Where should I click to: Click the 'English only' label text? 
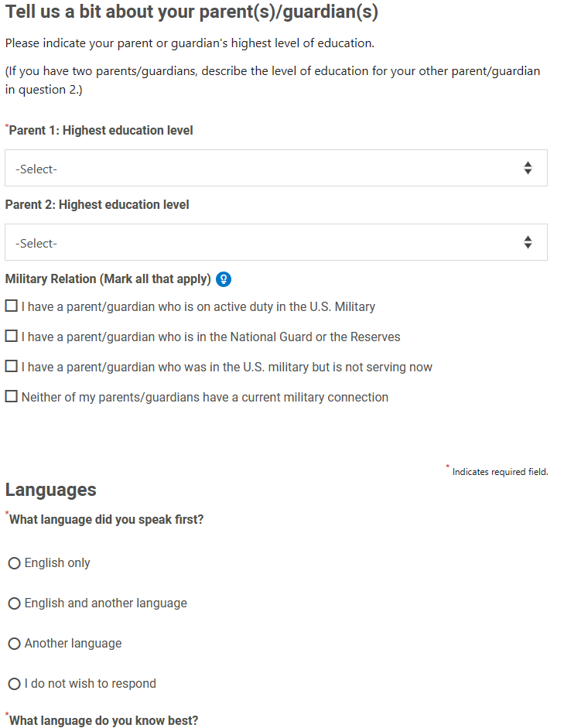coord(57,563)
